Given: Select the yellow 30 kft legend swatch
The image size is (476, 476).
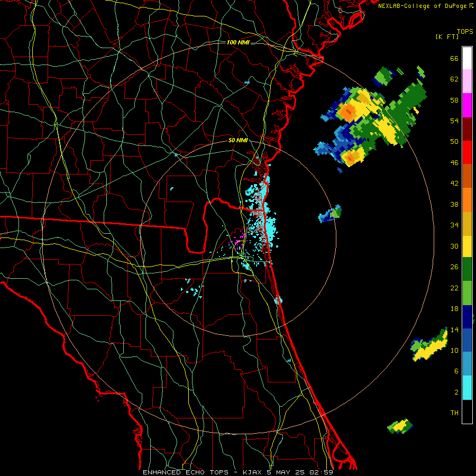Looking at the screenshot, I should pyautogui.click(x=467, y=246).
